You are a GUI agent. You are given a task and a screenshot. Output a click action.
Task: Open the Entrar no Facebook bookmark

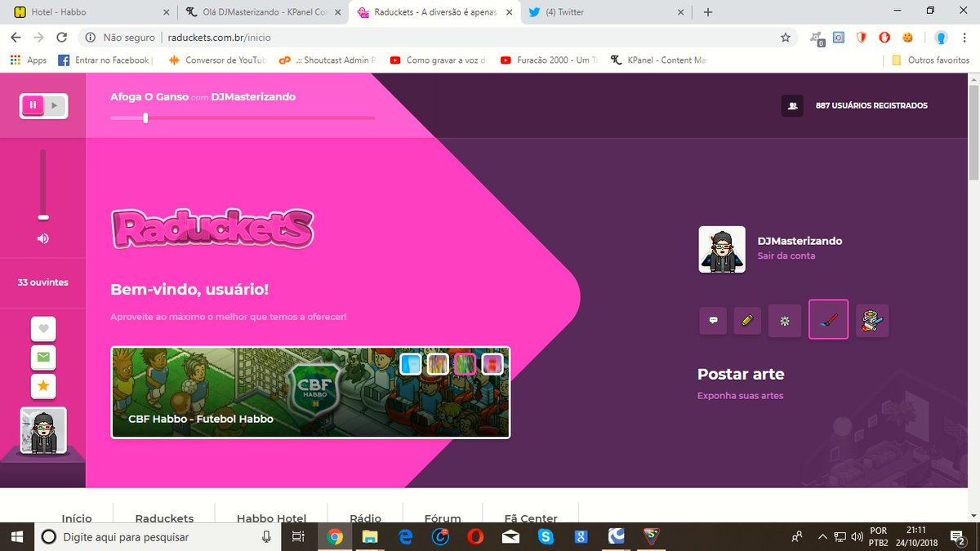coord(105,60)
